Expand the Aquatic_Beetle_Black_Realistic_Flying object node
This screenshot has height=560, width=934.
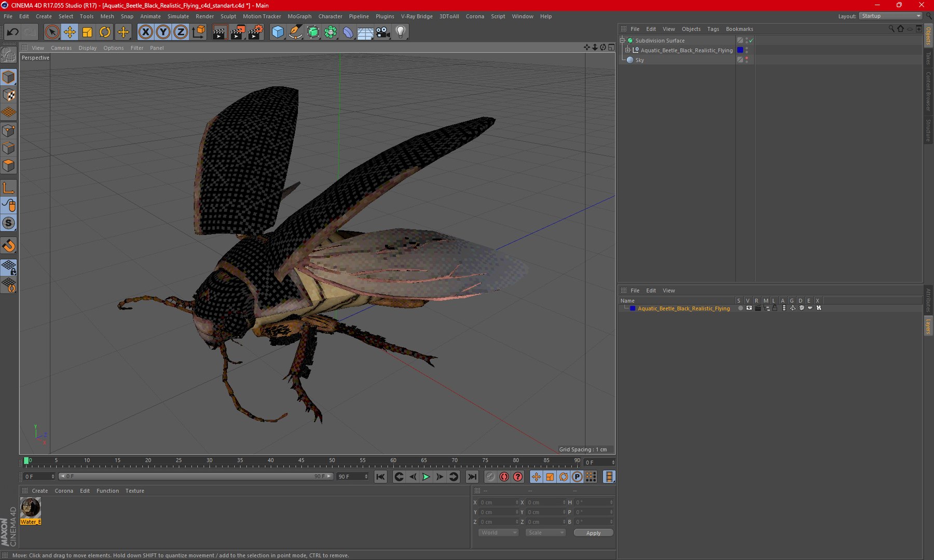(x=627, y=50)
